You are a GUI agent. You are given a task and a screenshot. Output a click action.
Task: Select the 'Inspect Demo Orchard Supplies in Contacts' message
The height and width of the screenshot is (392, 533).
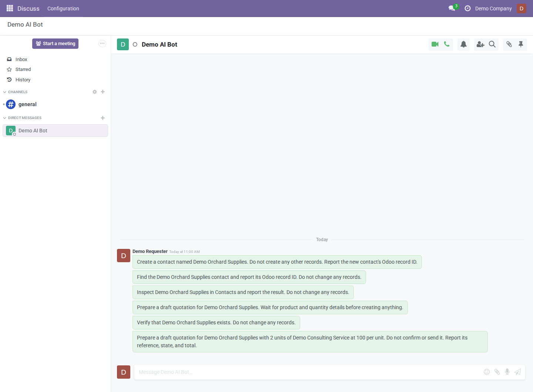243,293
